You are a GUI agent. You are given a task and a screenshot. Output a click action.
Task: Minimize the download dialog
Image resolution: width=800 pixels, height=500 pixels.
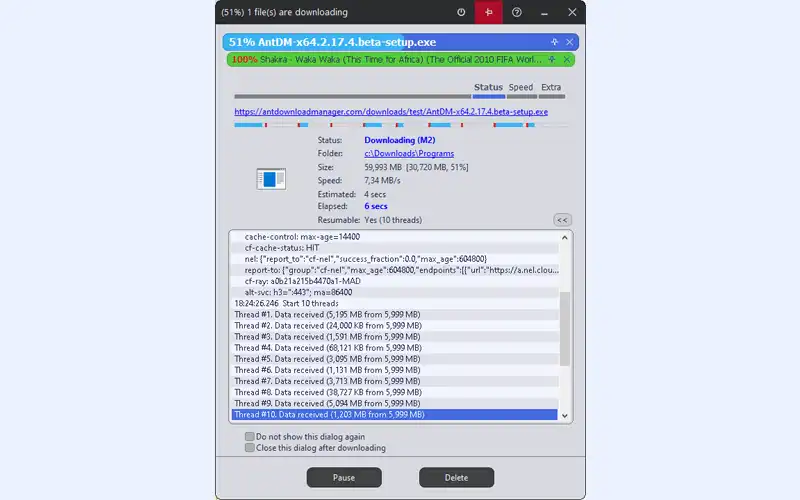pos(544,12)
